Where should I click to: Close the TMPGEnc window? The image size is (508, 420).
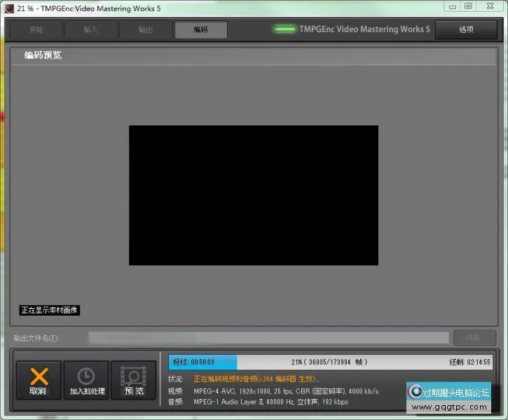(490, 6)
